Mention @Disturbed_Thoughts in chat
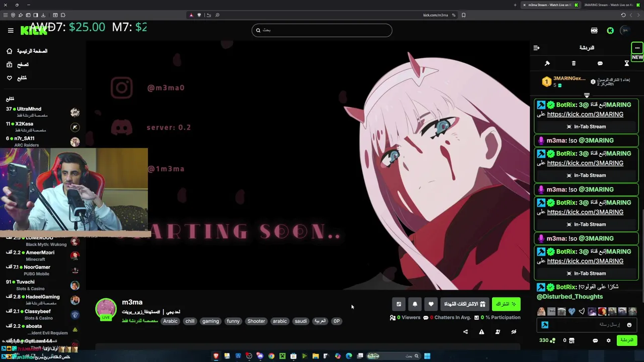Viewport: 644px width, 362px height. click(x=570, y=297)
